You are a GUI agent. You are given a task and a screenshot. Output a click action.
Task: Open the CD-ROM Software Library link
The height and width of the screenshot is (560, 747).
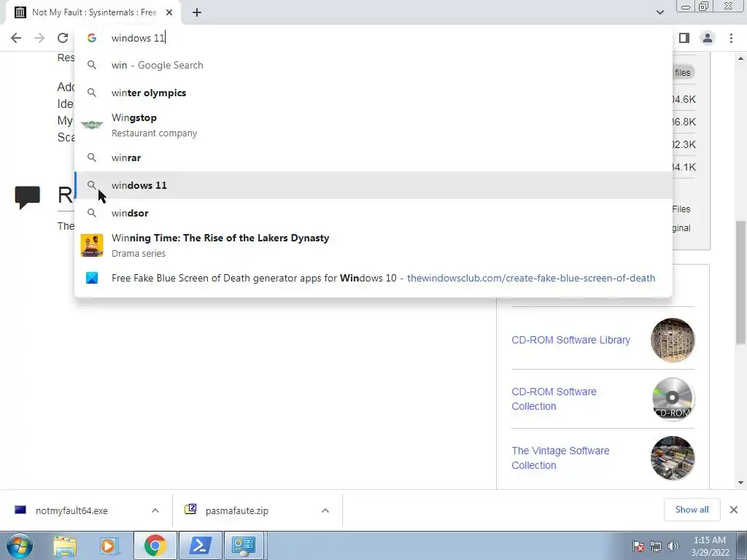570,340
